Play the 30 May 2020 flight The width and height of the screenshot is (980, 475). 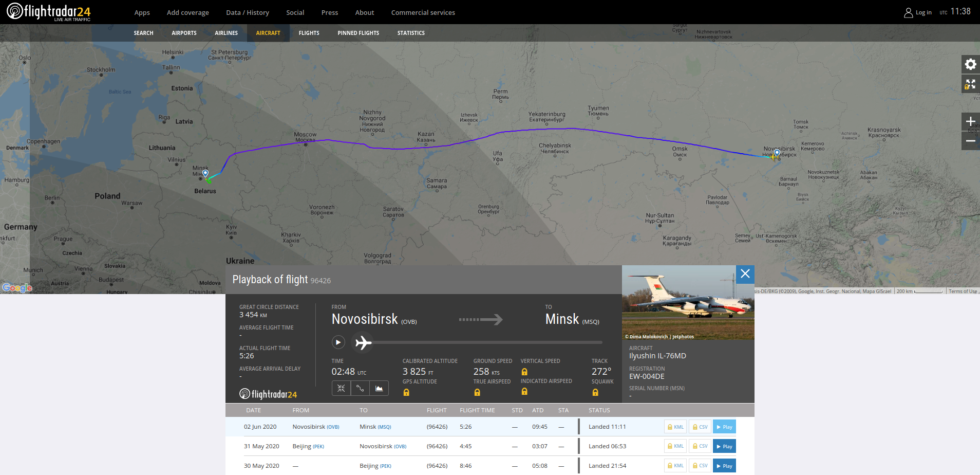pos(724,466)
